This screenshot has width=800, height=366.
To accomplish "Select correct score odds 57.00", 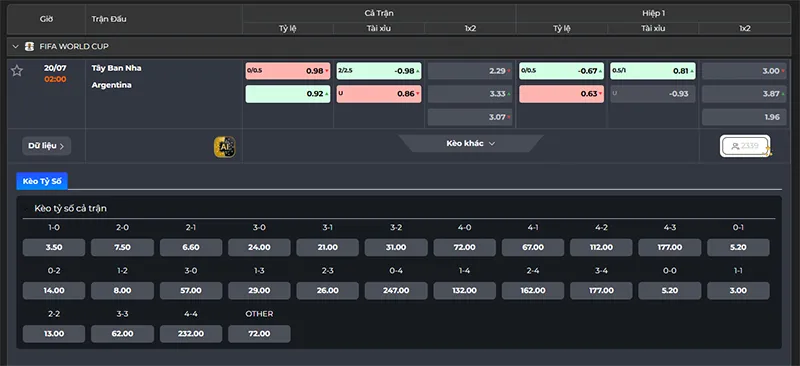I will pos(191,290).
